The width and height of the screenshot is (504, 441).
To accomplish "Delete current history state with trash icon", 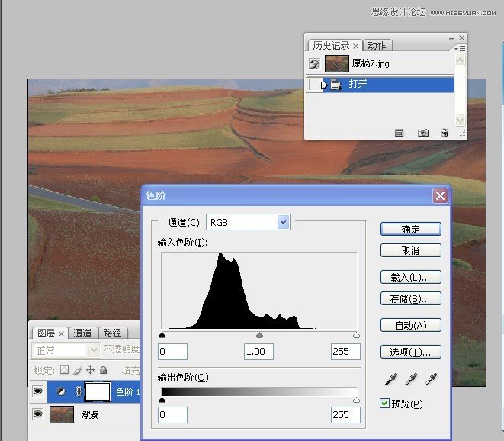I will [x=445, y=133].
